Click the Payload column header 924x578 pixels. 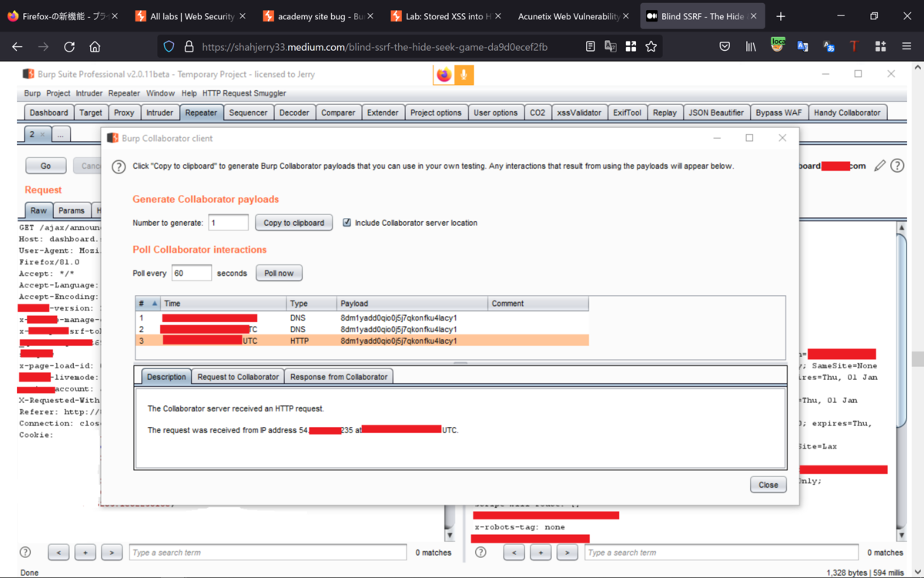coord(412,304)
